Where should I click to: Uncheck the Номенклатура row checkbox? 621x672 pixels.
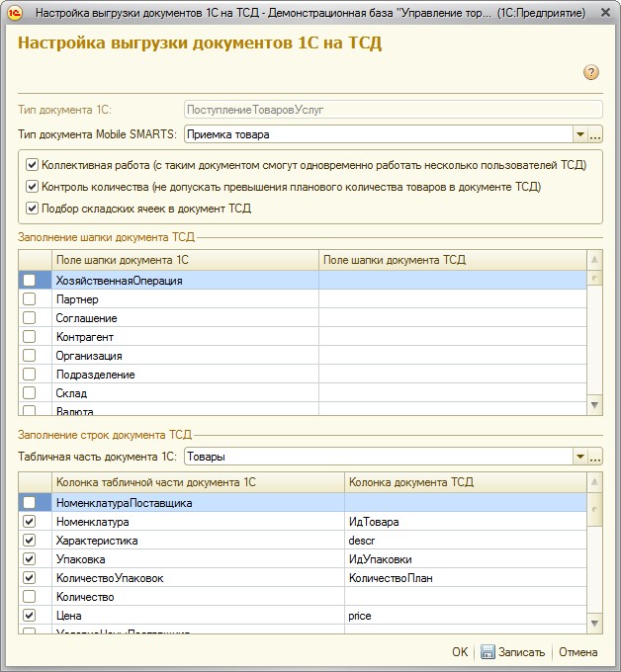tap(29, 521)
